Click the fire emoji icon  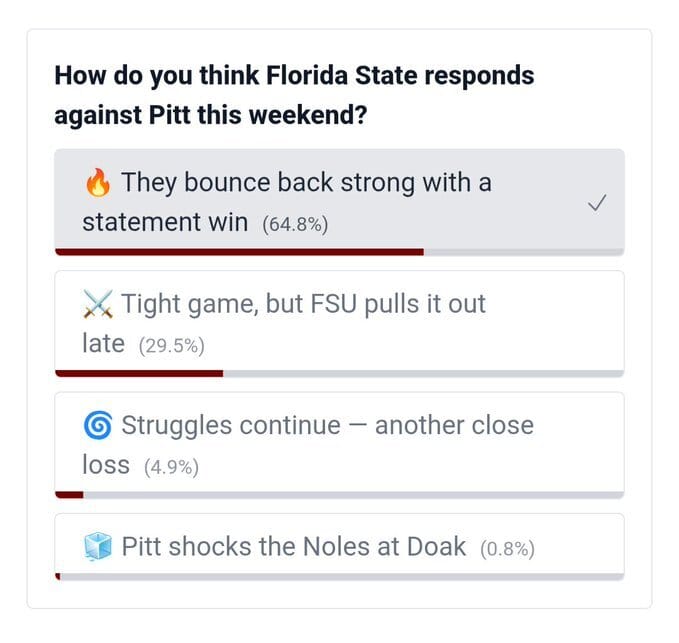[98, 184]
